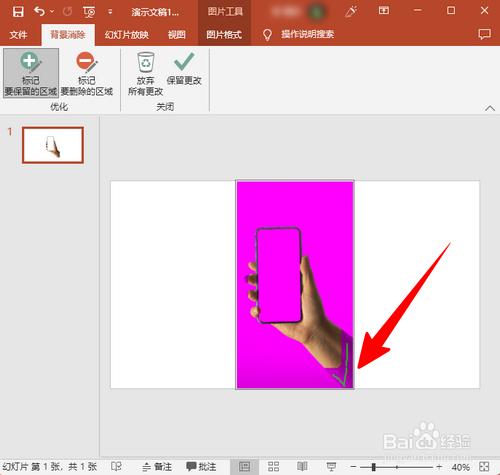Screen dimensions: 500x475
Task: Switch to Normal view icon
Action: [244, 466]
